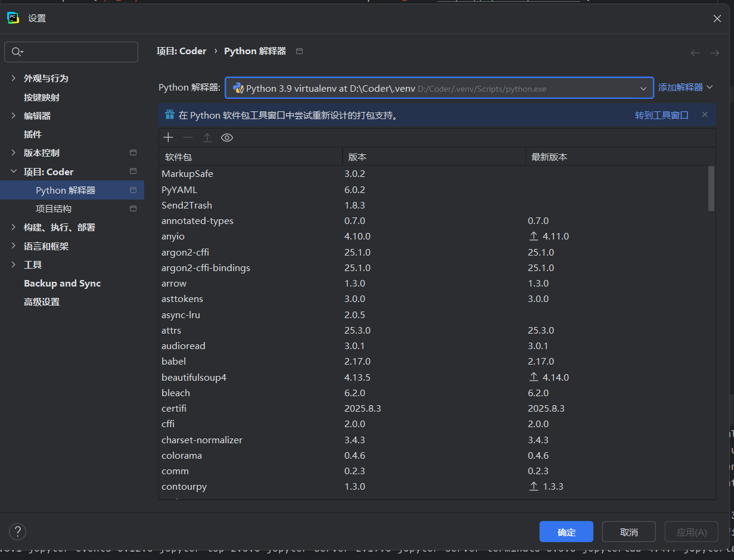Viewport: 734px width, 560px height.
Task: Click the project-level icon beside sidebar Python 解释器
Action: point(133,190)
